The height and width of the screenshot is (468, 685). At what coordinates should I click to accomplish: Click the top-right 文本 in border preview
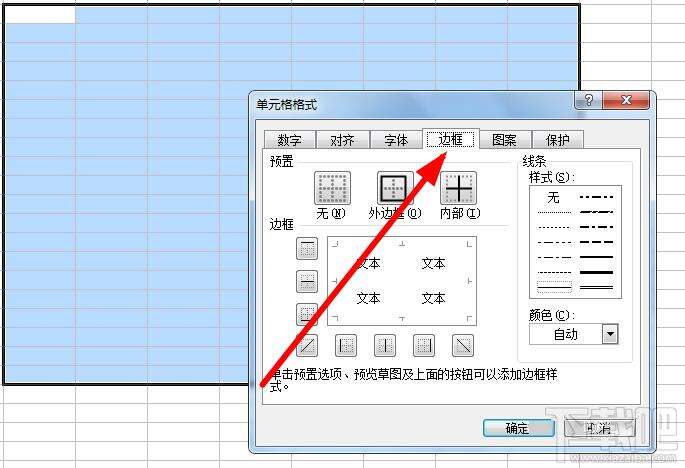433,263
